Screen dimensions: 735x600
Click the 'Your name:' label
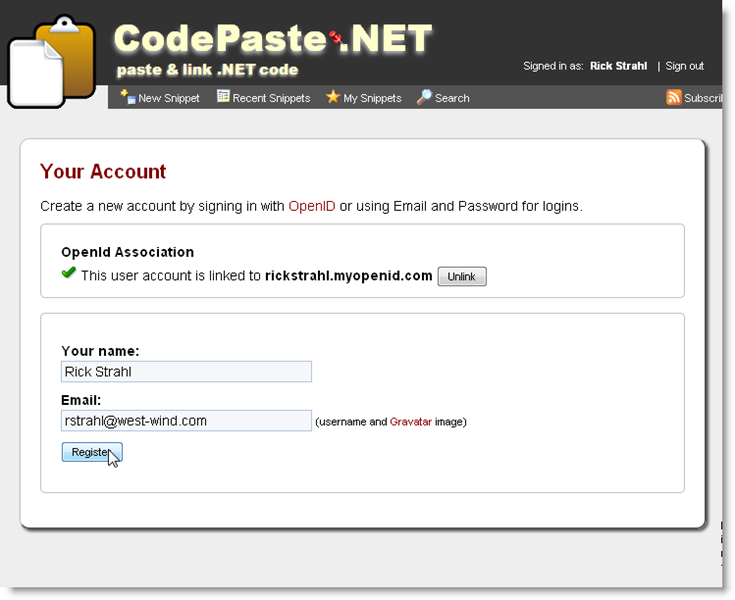click(x=100, y=351)
